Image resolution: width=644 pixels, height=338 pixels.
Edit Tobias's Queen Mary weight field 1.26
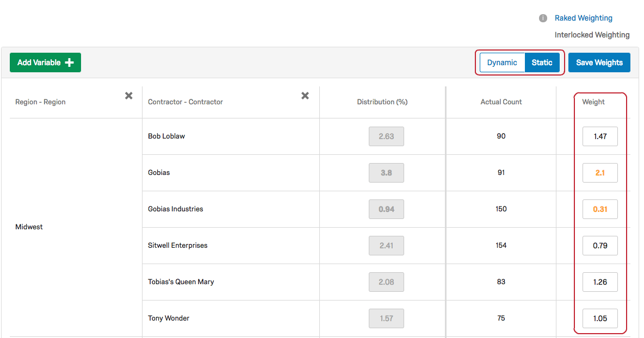[x=600, y=282]
